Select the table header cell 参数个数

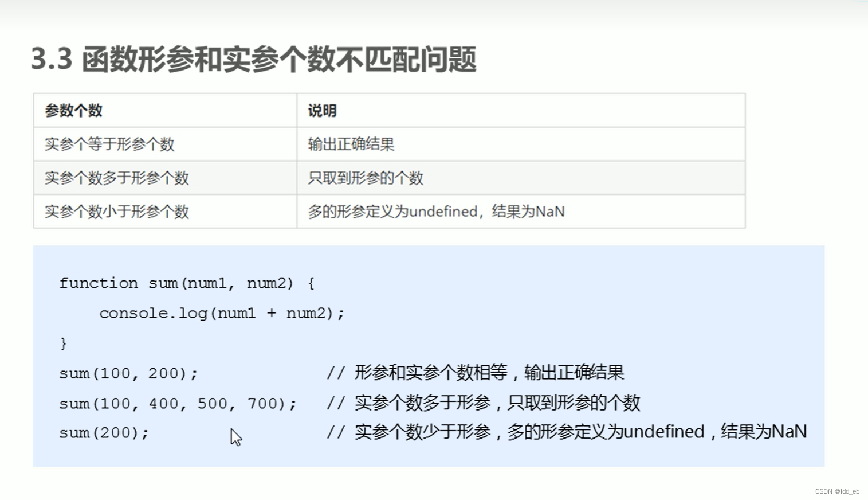tap(73, 110)
